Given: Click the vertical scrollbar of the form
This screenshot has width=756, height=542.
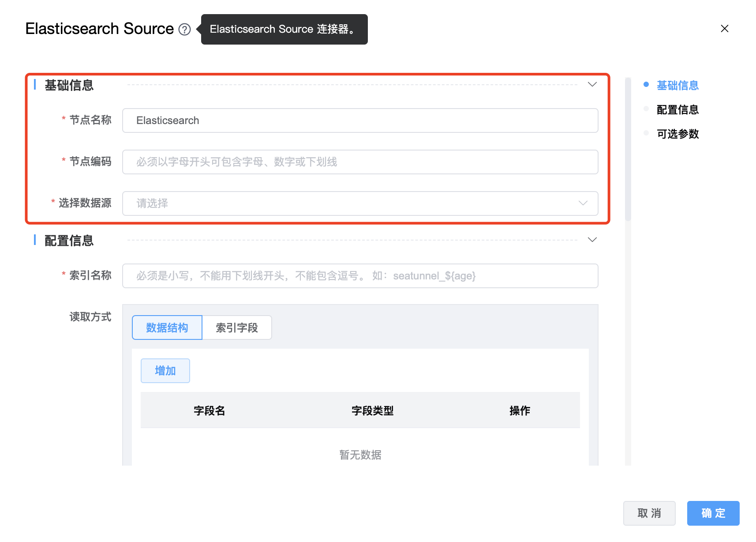Looking at the screenshot, I should point(628,150).
